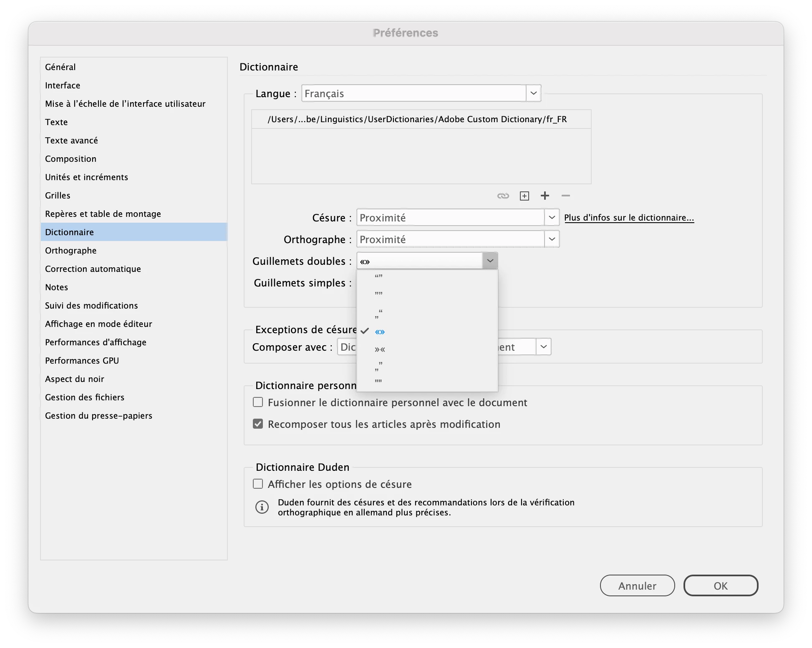This screenshot has height=648, width=812.
Task: Open the Langue Français dropdown arrow
Action: [x=533, y=93]
